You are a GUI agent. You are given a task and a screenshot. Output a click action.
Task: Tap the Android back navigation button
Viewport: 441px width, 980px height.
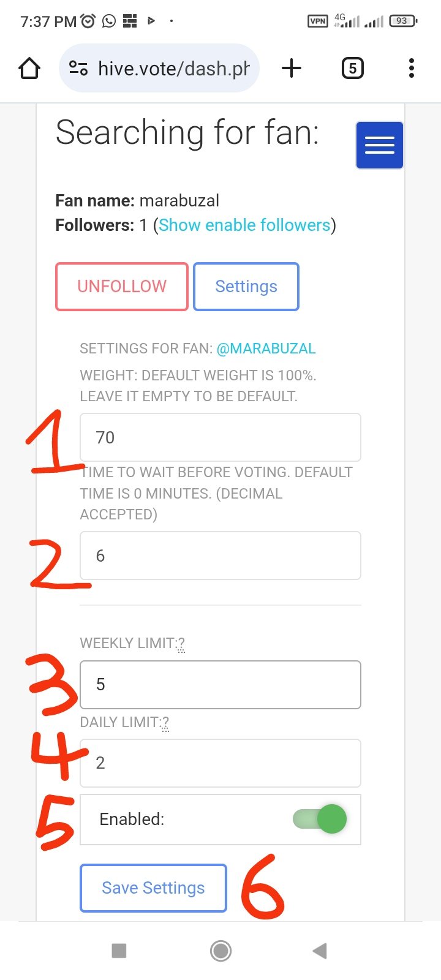[x=319, y=951]
